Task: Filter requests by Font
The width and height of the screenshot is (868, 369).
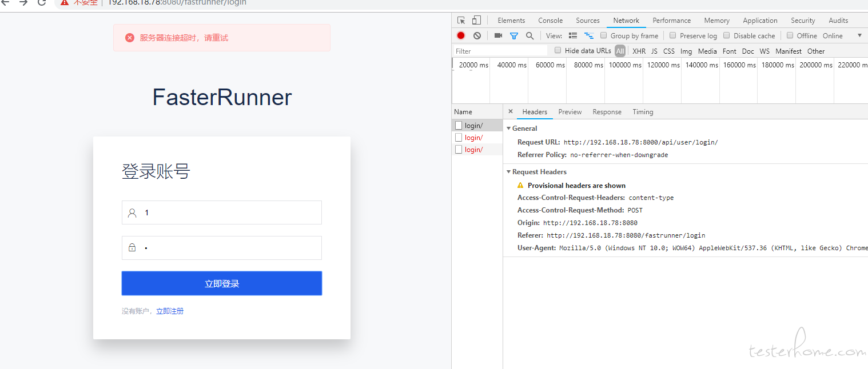Action: pos(730,51)
